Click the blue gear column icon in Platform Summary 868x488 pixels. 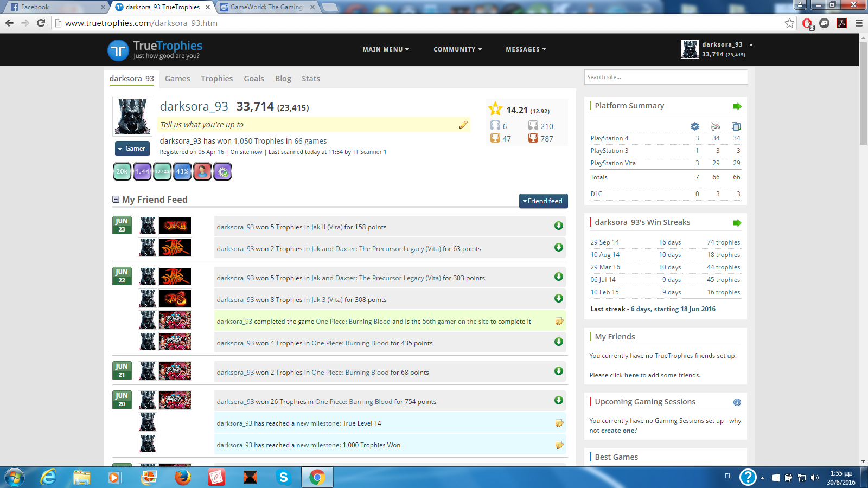click(695, 126)
